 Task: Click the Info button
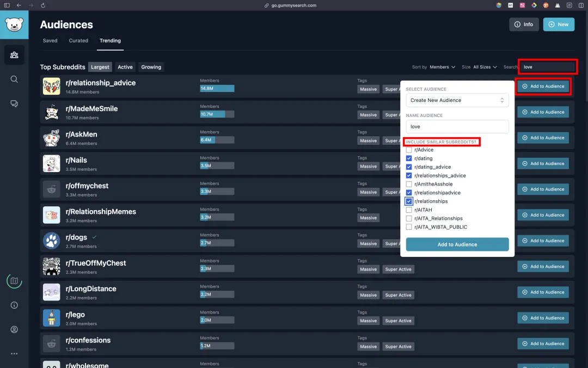pyautogui.click(x=524, y=24)
